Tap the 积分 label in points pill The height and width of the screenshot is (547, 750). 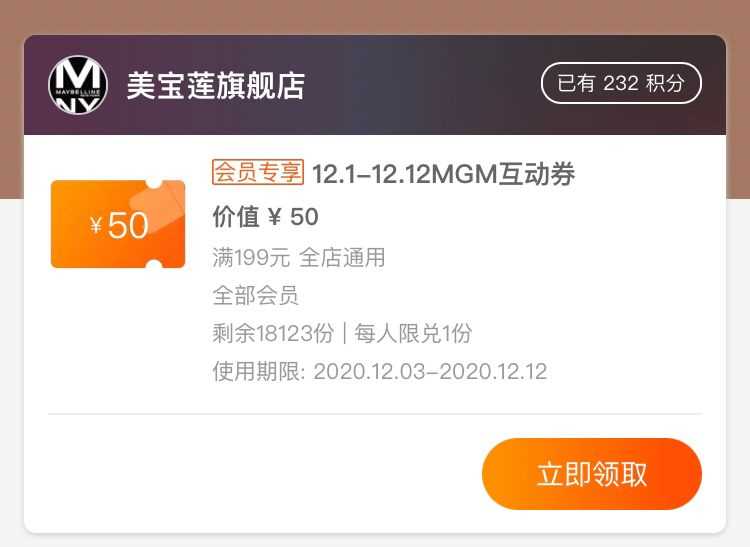pyautogui.click(x=665, y=83)
